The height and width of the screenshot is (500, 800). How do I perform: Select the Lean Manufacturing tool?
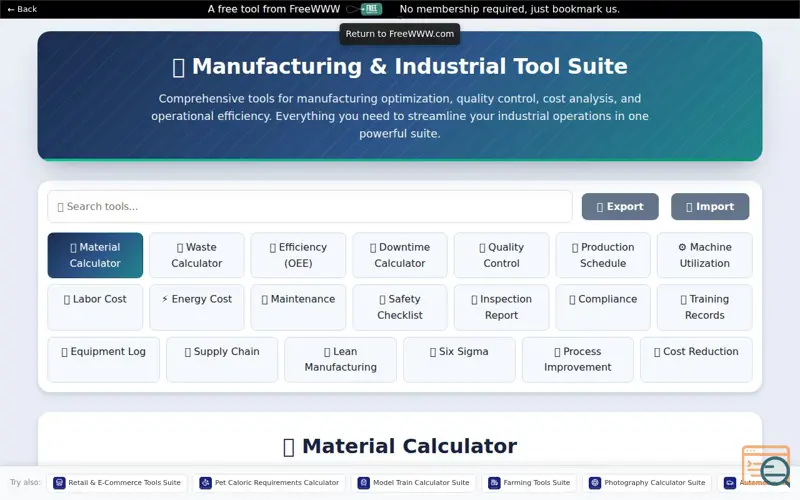coord(340,359)
